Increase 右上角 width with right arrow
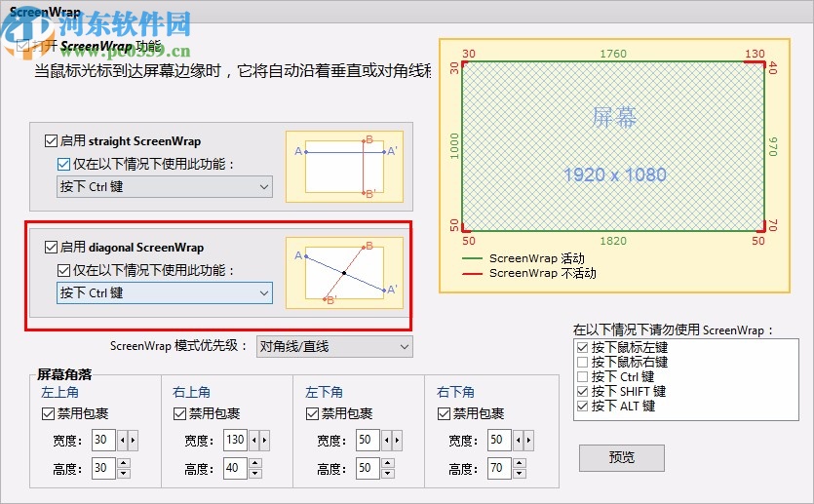Image resolution: width=814 pixels, height=504 pixels. click(x=265, y=441)
